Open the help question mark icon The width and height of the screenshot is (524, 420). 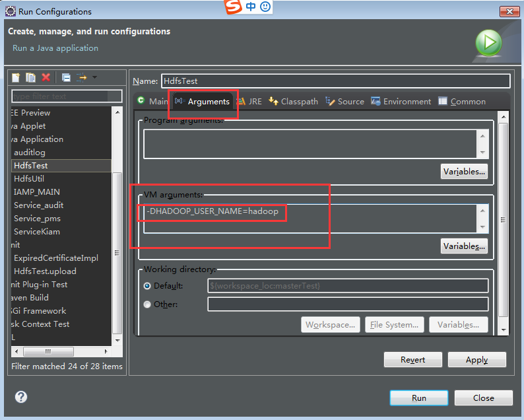20,397
